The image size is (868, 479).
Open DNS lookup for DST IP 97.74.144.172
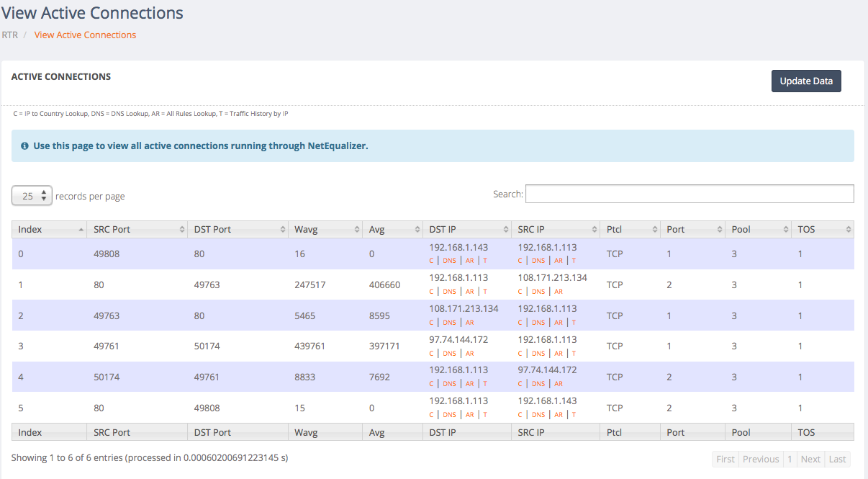[449, 353]
